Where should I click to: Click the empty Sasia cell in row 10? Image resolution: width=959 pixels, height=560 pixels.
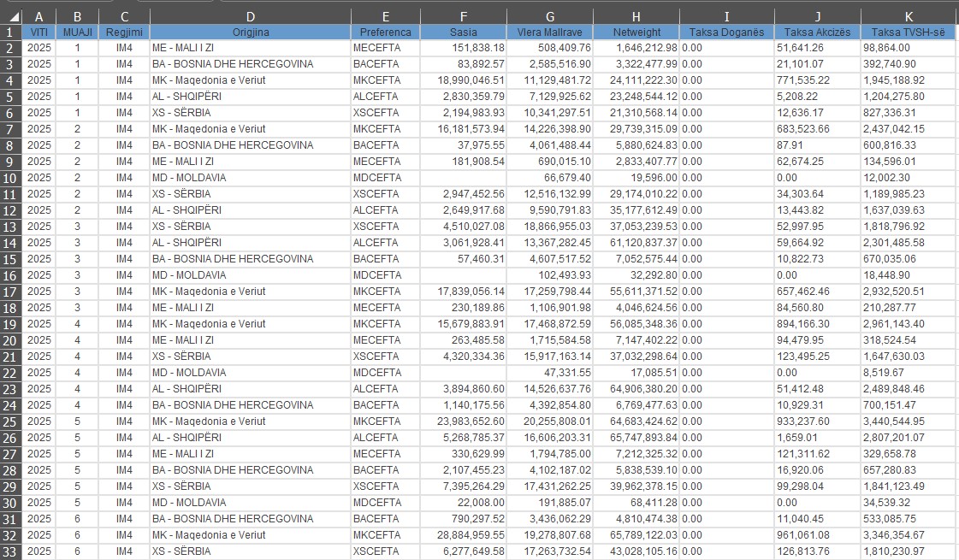click(463, 178)
